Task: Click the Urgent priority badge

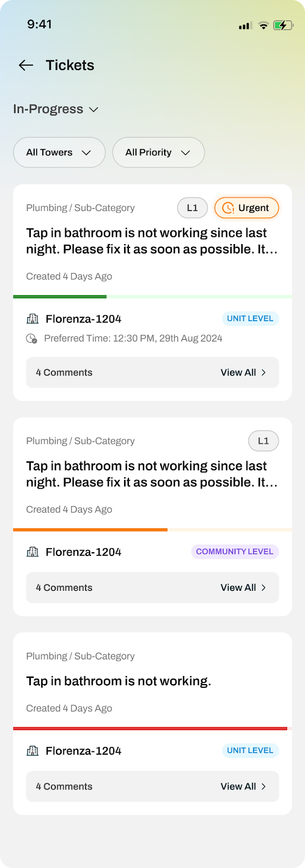Action: tap(246, 208)
